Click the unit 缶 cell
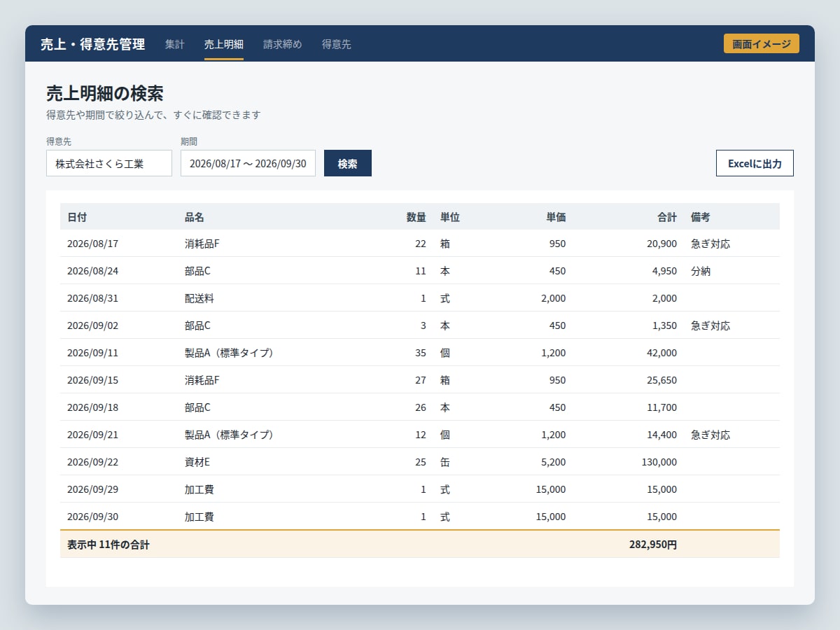The width and height of the screenshot is (840, 630). click(445, 462)
